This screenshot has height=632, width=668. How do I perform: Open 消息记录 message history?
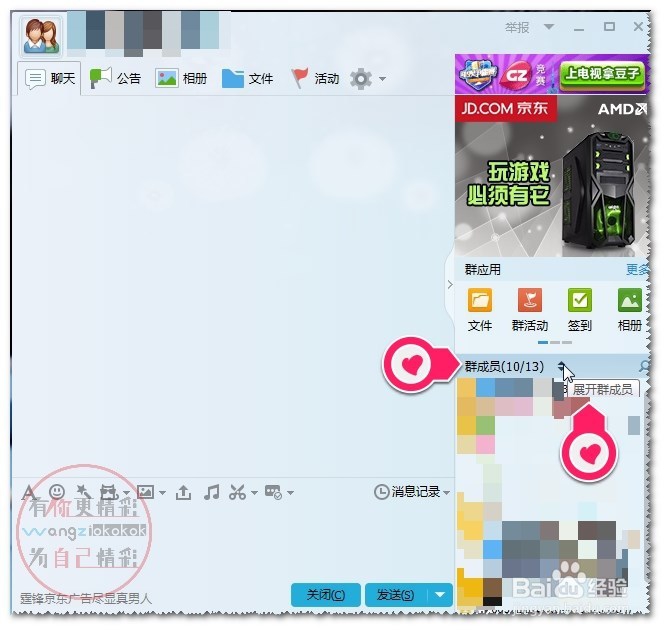pyautogui.click(x=407, y=492)
